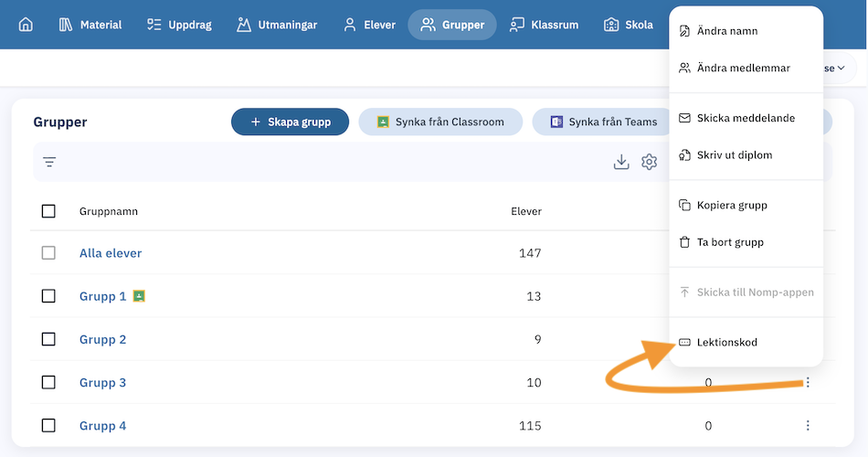The height and width of the screenshot is (457, 868).
Task: Open the Skola section
Action: click(629, 25)
